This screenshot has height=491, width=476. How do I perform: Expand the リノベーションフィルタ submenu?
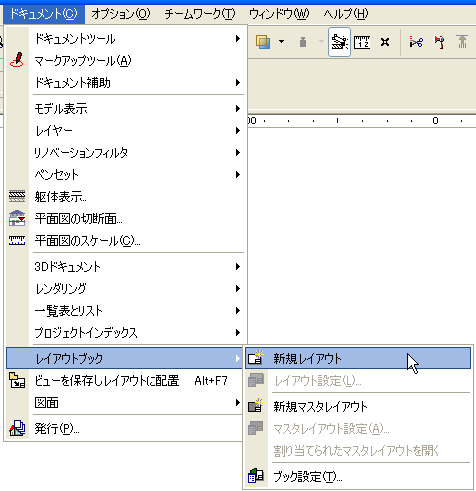(125, 153)
